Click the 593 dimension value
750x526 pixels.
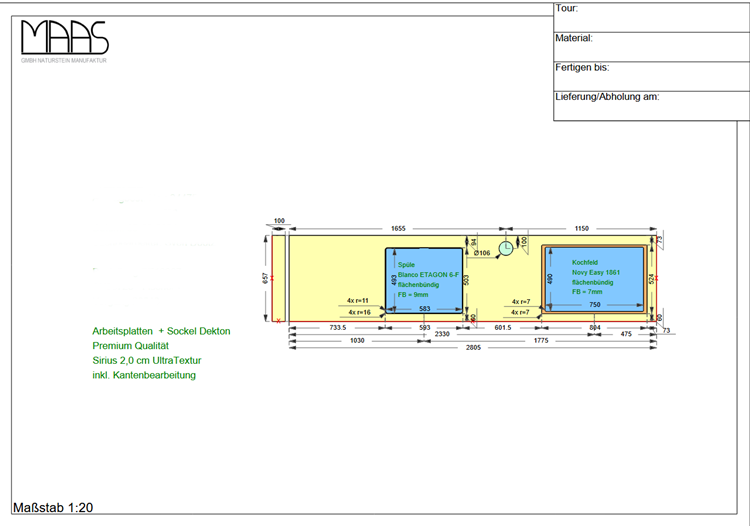tap(425, 328)
